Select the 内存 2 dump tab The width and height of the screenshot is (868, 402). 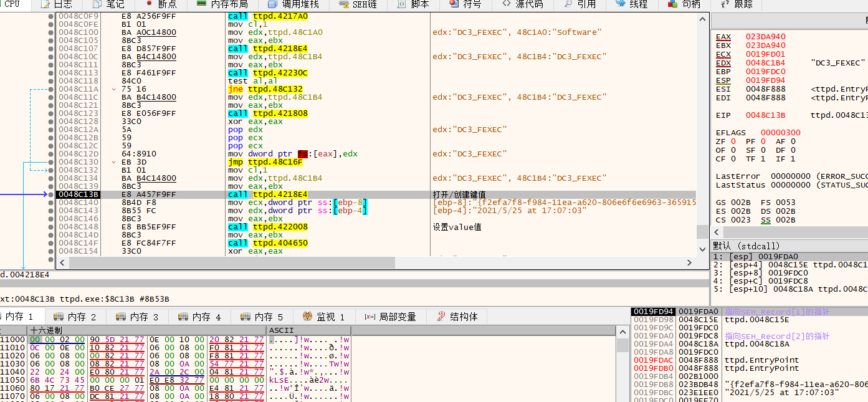tap(75, 317)
